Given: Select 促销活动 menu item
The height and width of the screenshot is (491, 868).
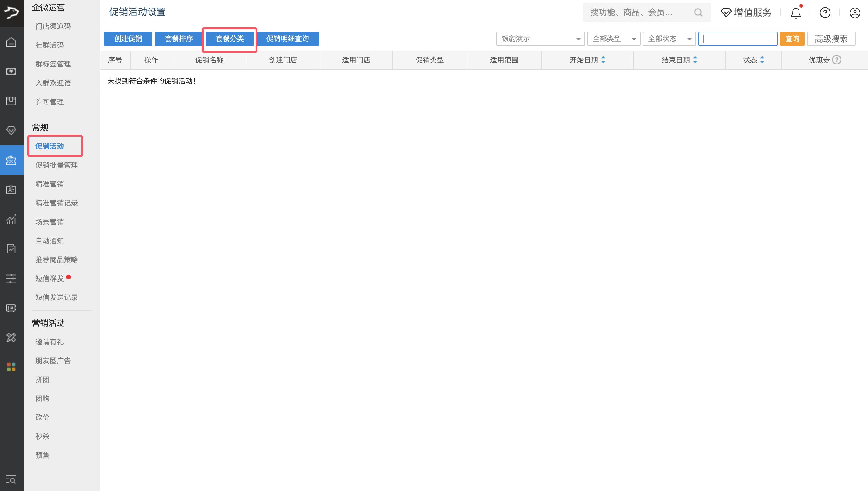Looking at the screenshot, I should coord(50,146).
